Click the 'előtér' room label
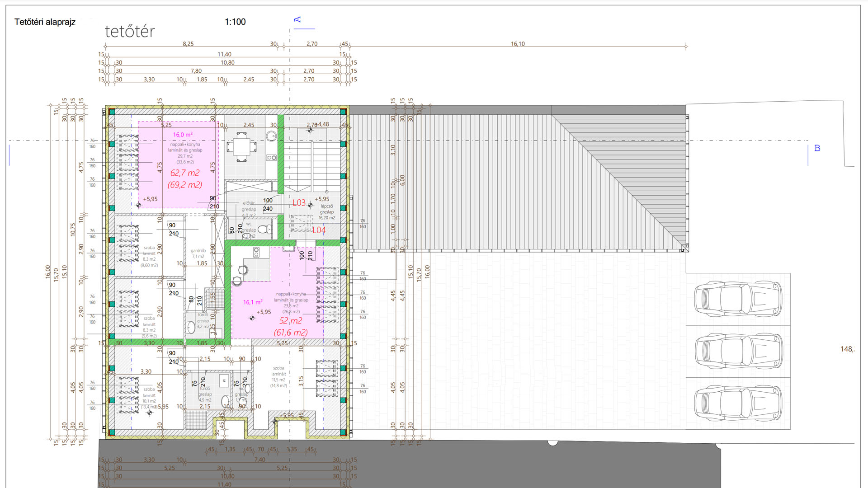 click(x=249, y=203)
